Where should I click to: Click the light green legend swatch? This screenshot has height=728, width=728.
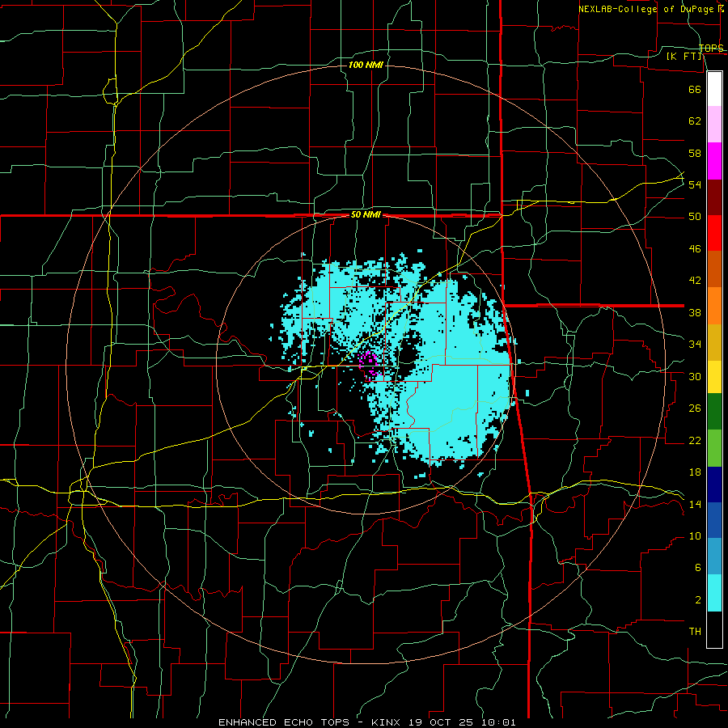click(714, 448)
